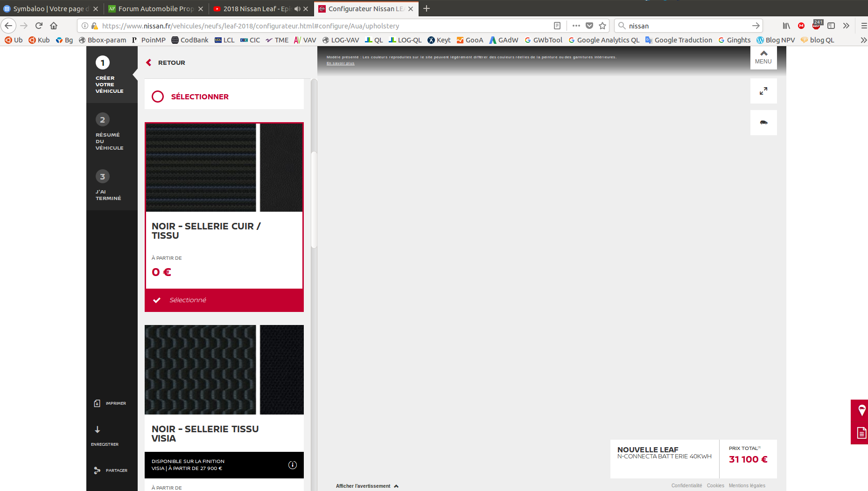Bookmark this page with the star icon

(602, 26)
